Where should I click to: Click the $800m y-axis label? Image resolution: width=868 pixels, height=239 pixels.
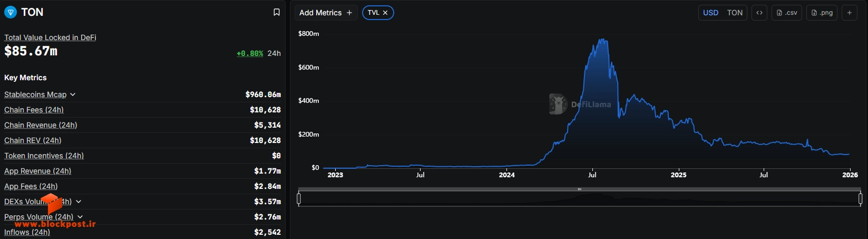coord(308,34)
